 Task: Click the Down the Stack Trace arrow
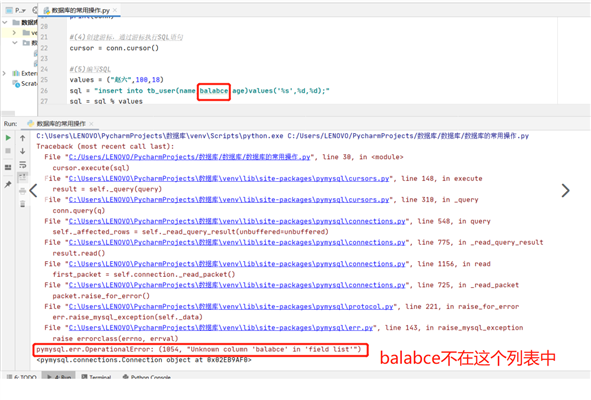[x=23, y=151]
